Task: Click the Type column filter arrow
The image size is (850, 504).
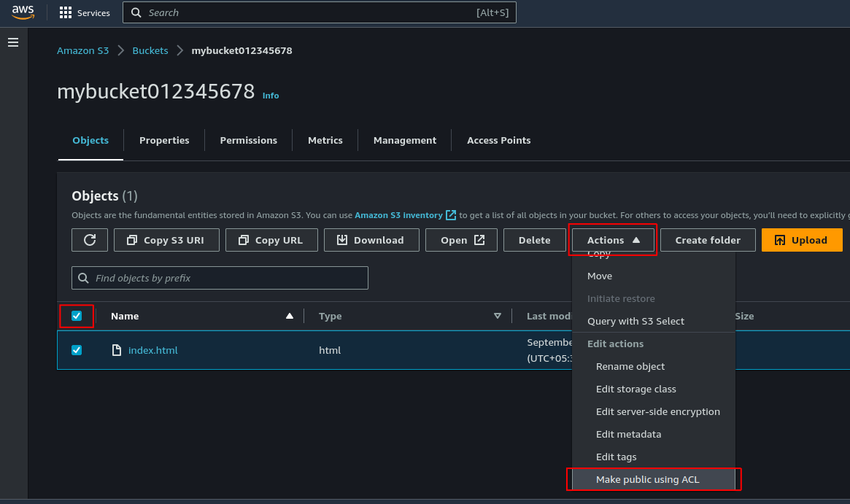Action: pyautogui.click(x=498, y=316)
